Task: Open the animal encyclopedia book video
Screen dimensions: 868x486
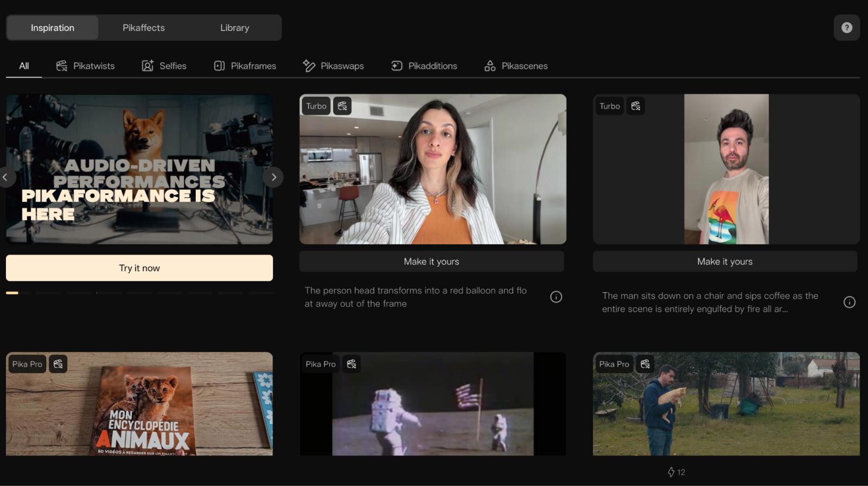Action: click(139, 404)
